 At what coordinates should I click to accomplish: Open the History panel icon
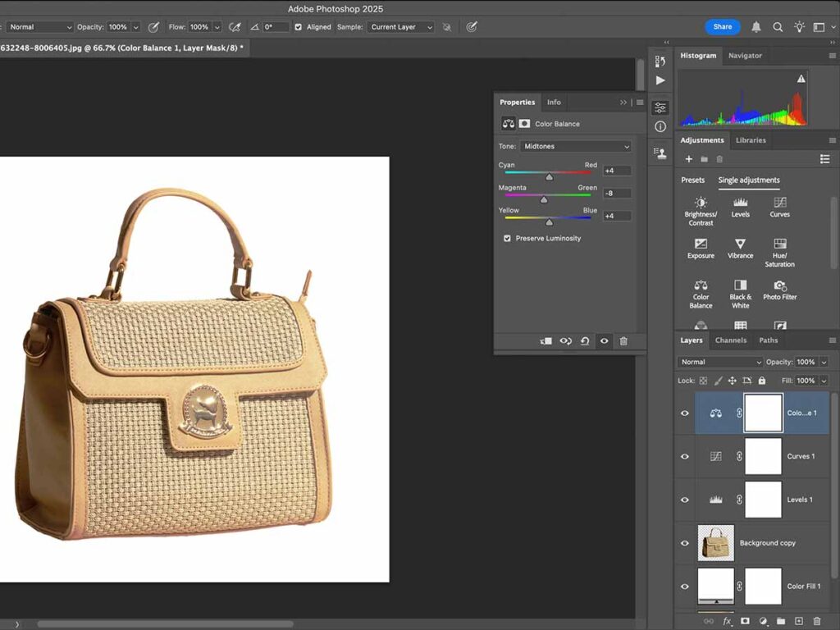tap(660, 61)
